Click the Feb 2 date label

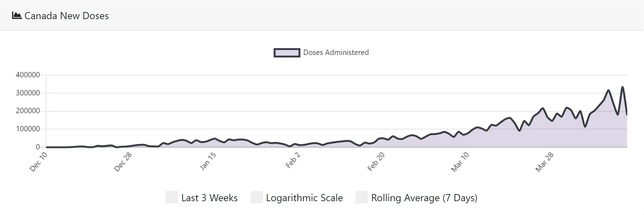(x=293, y=160)
